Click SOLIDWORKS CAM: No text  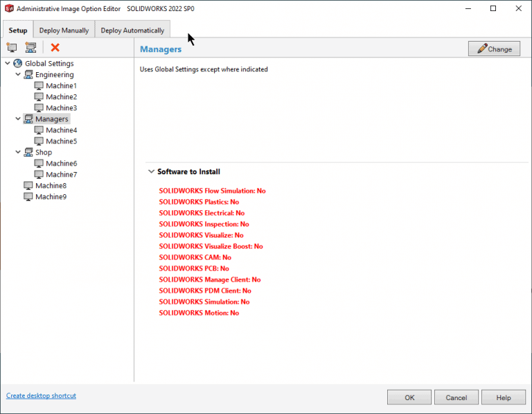tap(195, 257)
